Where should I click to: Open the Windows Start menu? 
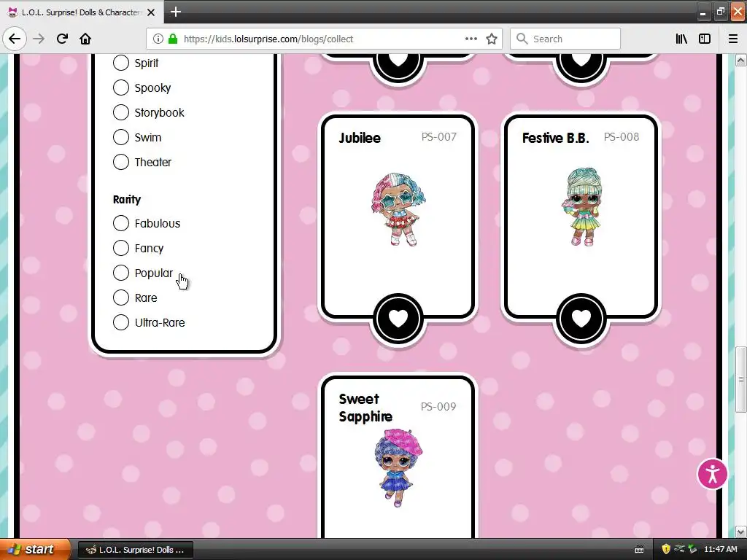pyautogui.click(x=35, y=549)
